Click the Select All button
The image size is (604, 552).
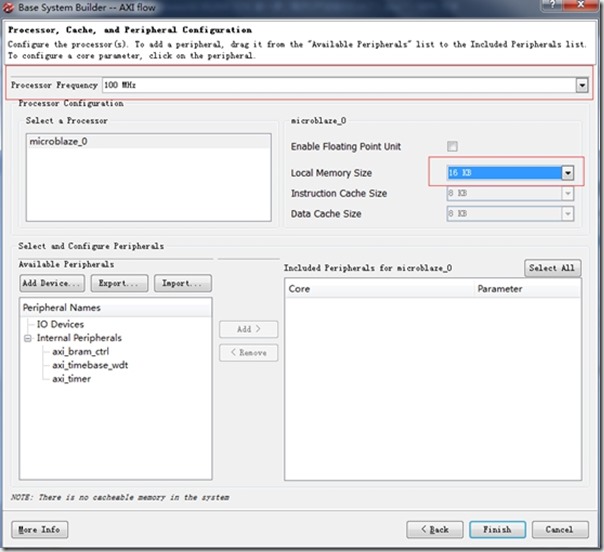tap(552, 268)
